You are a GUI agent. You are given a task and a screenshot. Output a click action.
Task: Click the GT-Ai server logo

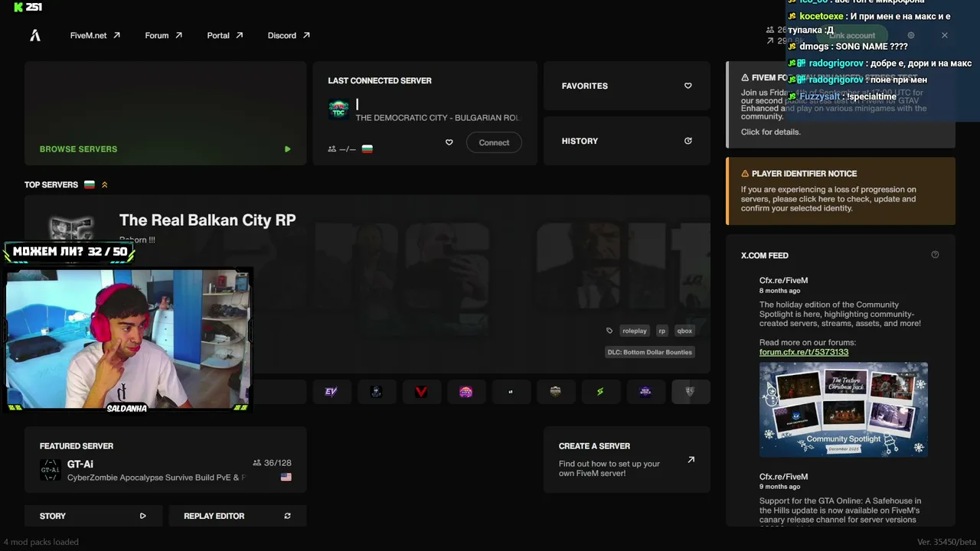(x=51, y=470)
